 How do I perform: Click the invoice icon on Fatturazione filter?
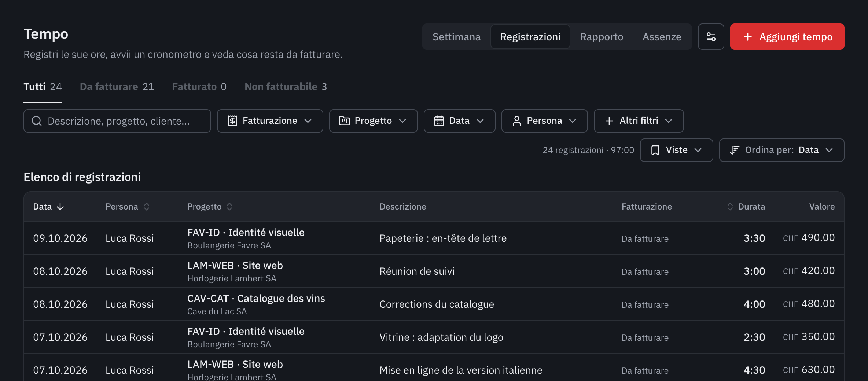(232, 121)
